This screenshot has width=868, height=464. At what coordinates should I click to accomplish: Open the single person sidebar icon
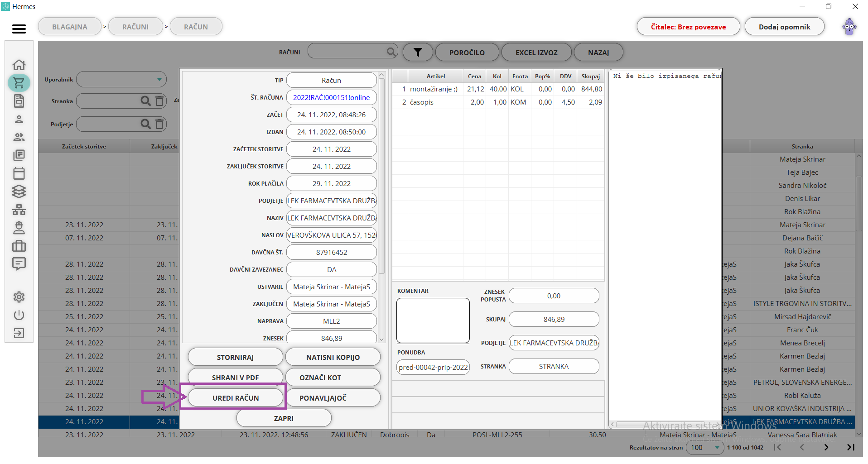tap(19, 119)
